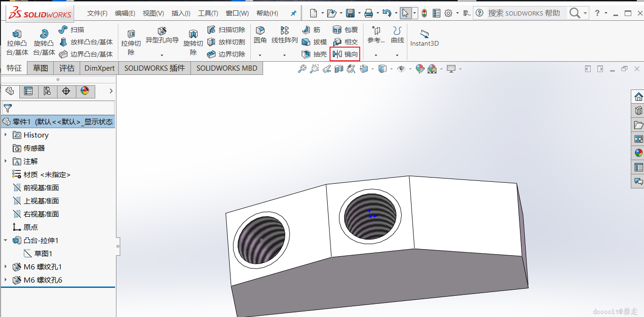The image size is (644, 317).
Task: Activate the 抽壳 (Shell) tool
Action: (314, 54)
